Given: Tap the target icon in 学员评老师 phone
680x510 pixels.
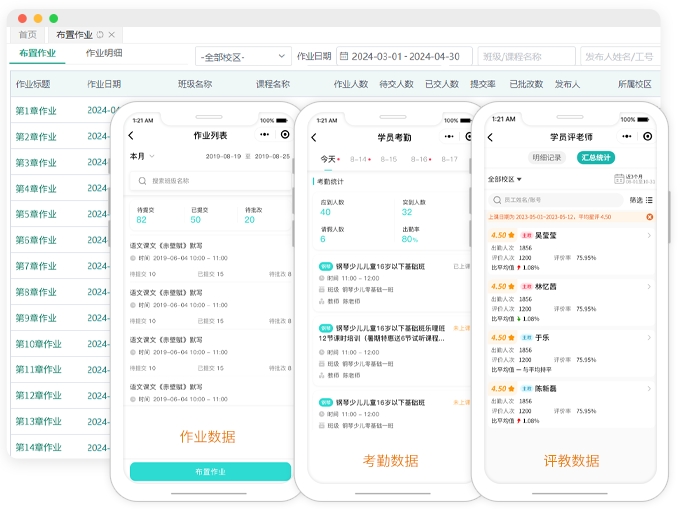Looking at the screenshot, I should [647, 136].
